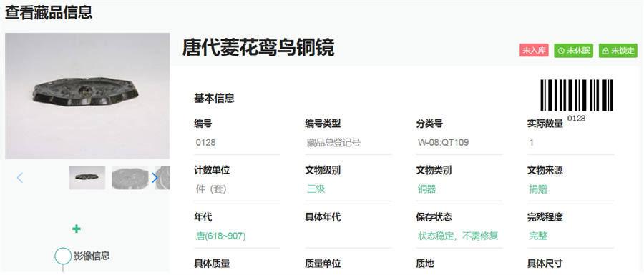Click the 未入库 red status tag
644x275 pixels.
pos(534,51)
